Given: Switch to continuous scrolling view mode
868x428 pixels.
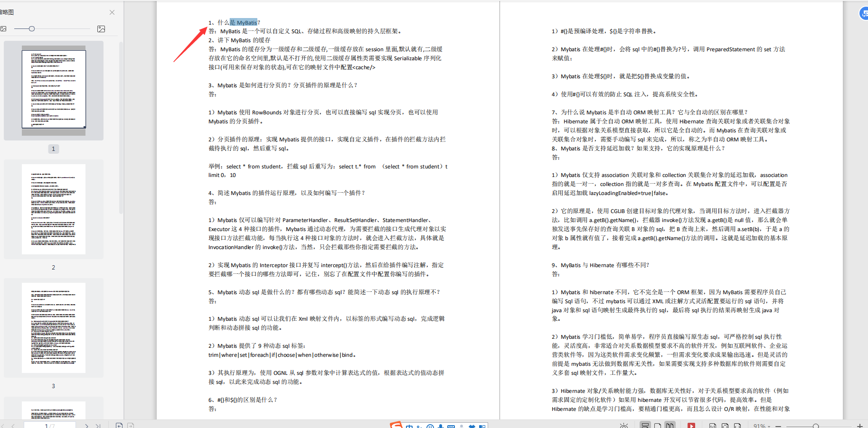Looking at the screenshot, I should click(x=645, y=425).
